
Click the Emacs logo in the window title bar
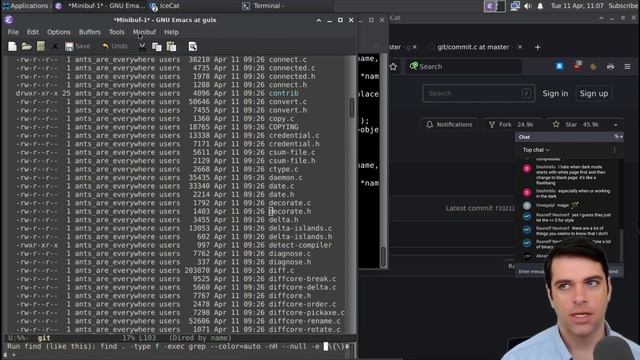(x=9, y=20)
